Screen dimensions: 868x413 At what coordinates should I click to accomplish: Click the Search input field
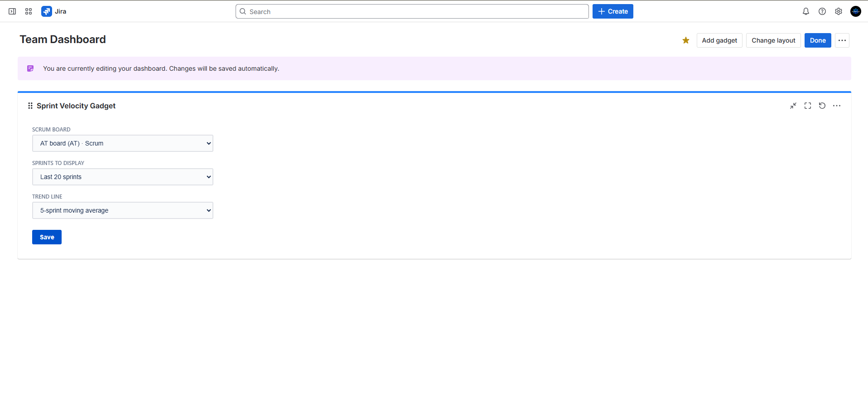click(x=412, y=11)
